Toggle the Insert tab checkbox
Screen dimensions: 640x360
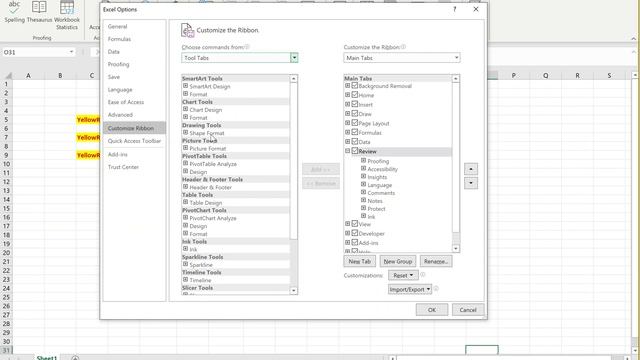point(355,104)
